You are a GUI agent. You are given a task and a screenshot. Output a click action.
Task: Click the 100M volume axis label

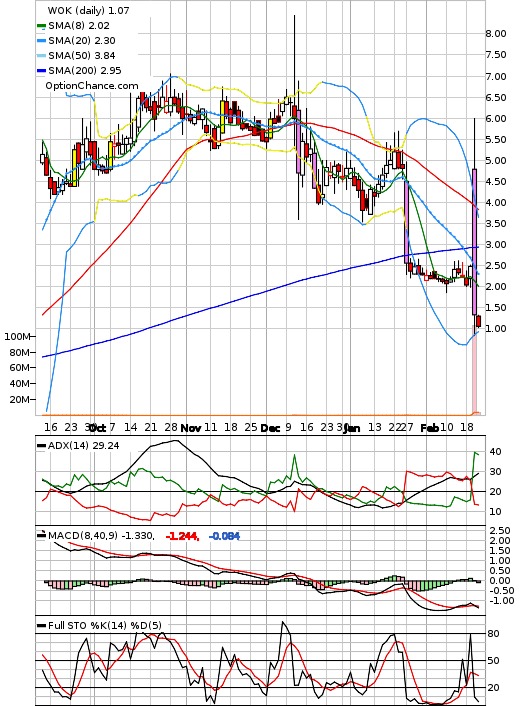17,337
